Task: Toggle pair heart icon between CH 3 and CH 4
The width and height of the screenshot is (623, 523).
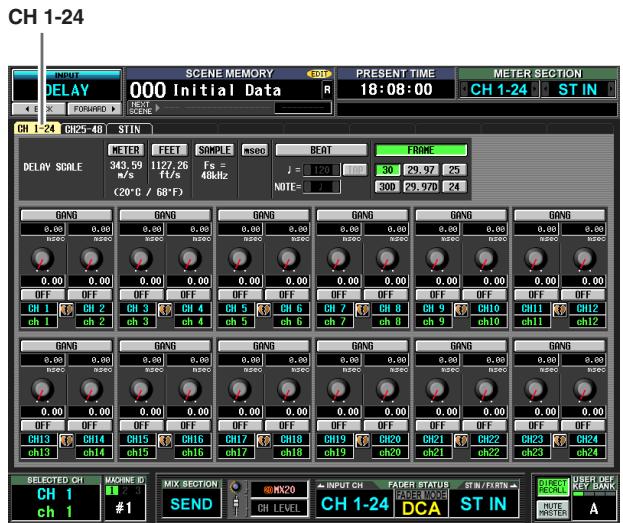Action: pos(165,309)
